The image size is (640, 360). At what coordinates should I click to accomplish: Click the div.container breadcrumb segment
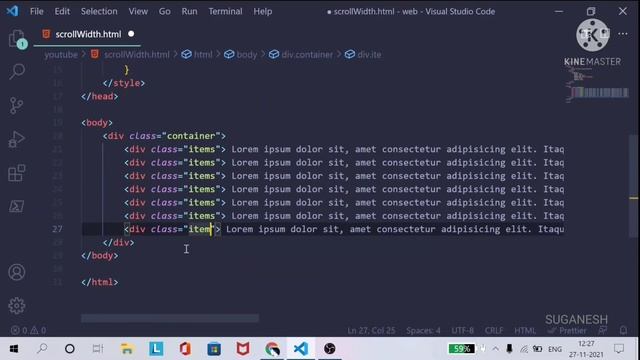point(301,54)
